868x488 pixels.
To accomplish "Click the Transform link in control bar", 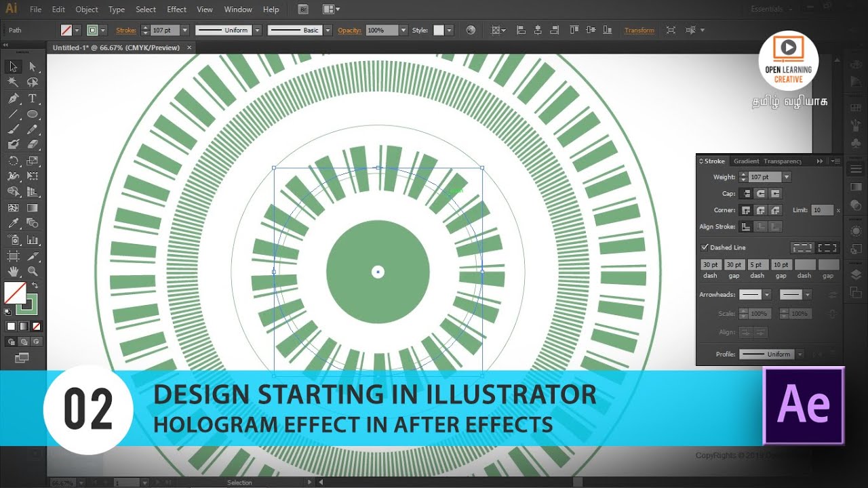I will pyautogui.click(x=639, y=30).
